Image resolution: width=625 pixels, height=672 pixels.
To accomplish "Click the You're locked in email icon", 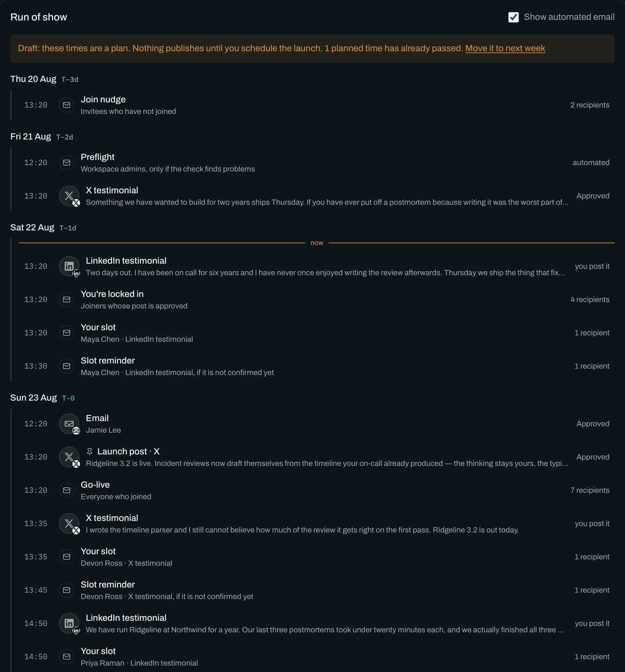I will point(67,300).
